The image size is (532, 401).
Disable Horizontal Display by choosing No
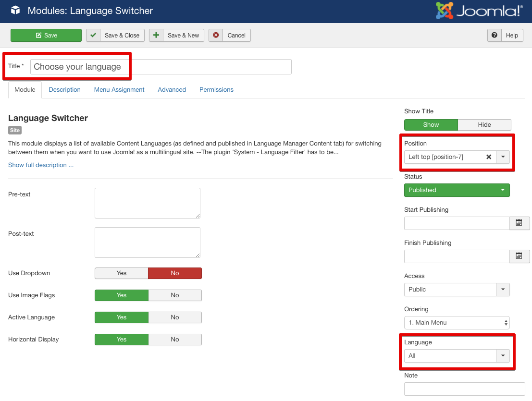click(x=175, y=340)
